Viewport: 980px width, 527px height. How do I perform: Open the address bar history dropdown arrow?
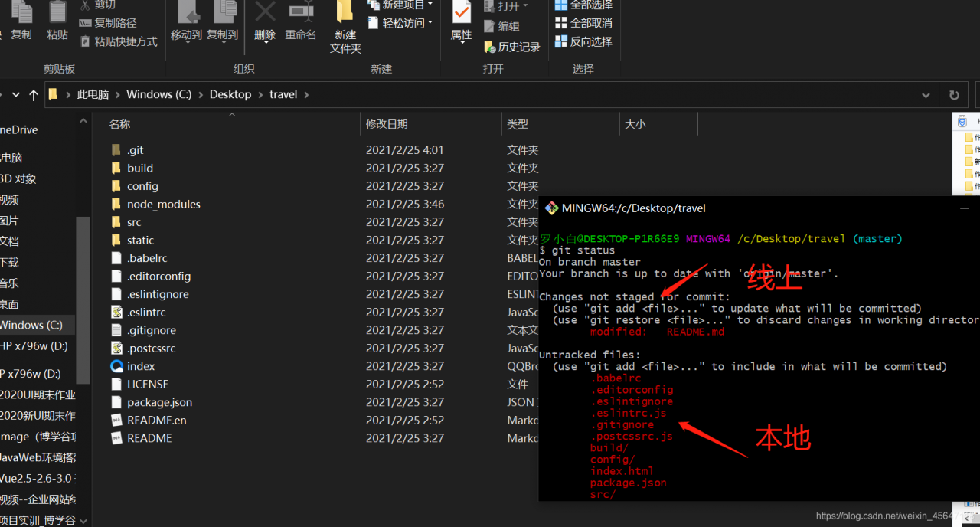(x=926, y=95)
